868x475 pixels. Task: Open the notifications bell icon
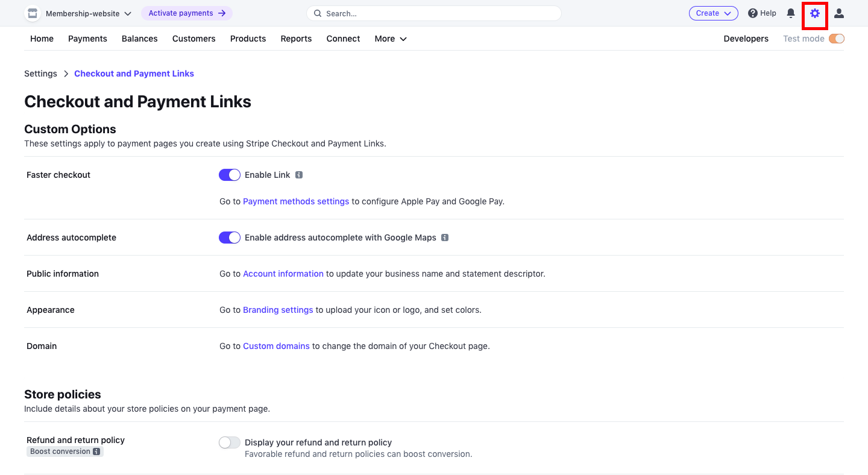[791, 13]
